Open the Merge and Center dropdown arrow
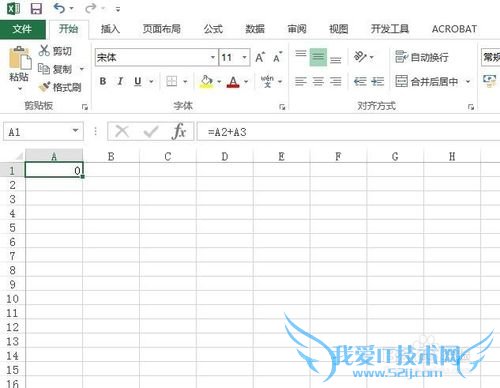 coord(468,81)
